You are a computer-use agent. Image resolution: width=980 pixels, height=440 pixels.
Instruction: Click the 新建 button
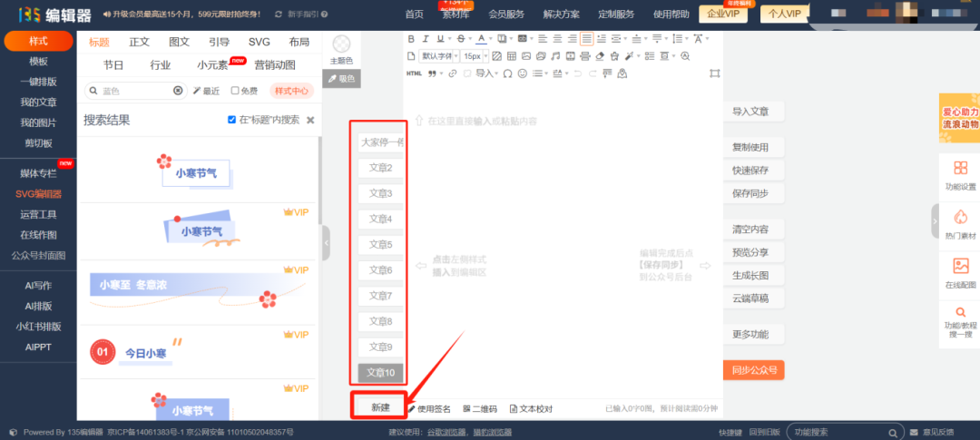point(380,407)
